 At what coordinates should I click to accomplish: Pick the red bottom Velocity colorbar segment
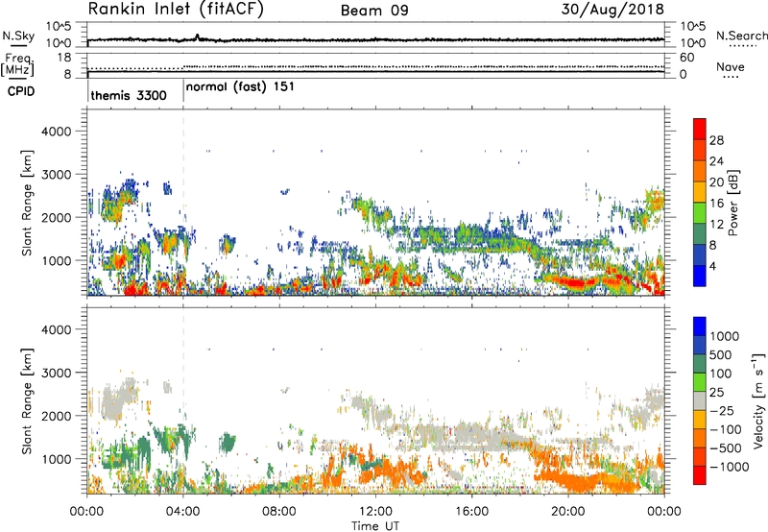700,475
